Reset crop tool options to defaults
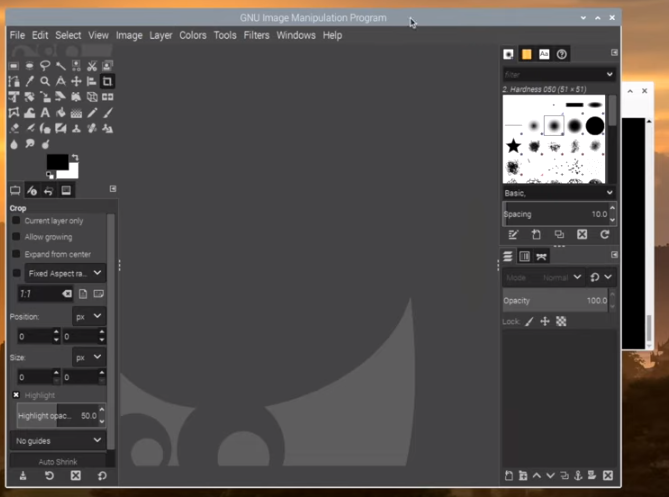The image size is (669, 497). (102, 476)
